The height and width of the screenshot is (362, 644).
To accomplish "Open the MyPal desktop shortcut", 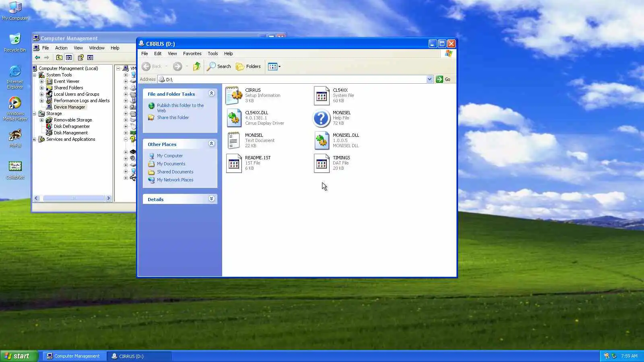I will [x=15, y=138].
